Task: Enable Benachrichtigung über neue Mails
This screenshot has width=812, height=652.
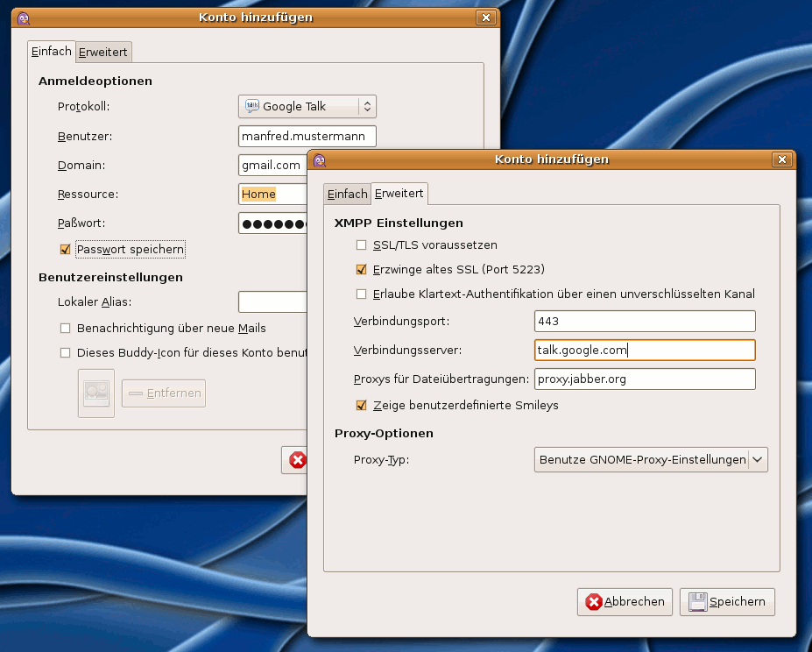Action: 65,329
